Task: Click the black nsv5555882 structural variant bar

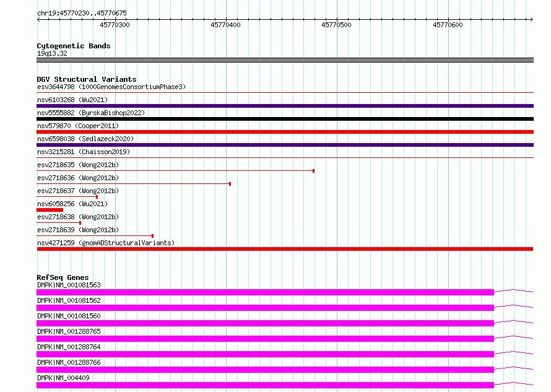Action: click(285, 119)
